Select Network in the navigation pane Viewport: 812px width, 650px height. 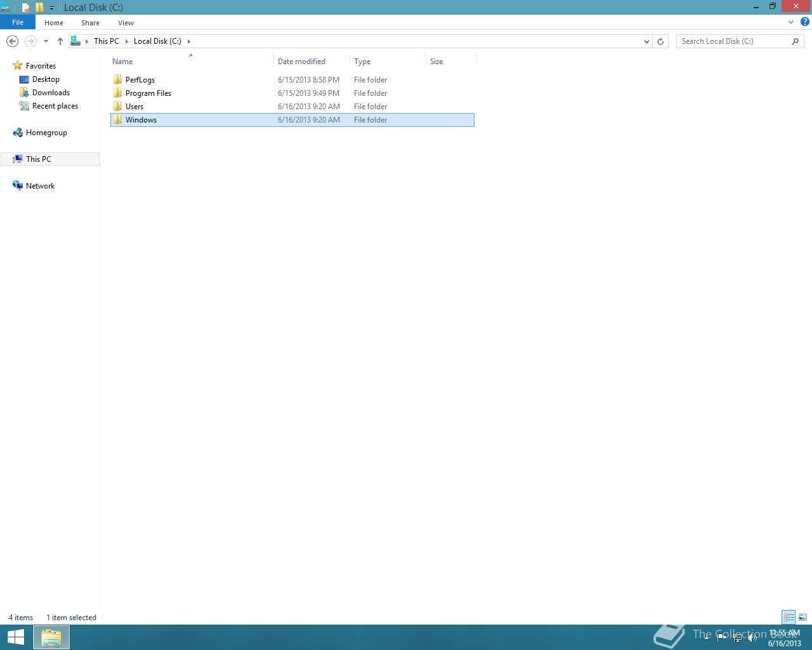click(x=40, y=186)
